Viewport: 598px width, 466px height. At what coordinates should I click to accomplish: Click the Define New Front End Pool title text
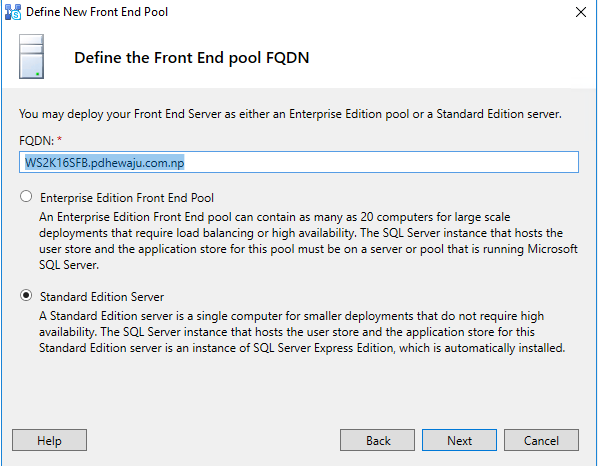click(x=97, y=12)
